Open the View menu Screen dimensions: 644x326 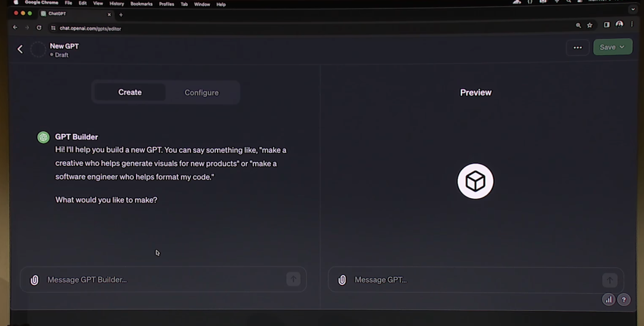(98, 4)
